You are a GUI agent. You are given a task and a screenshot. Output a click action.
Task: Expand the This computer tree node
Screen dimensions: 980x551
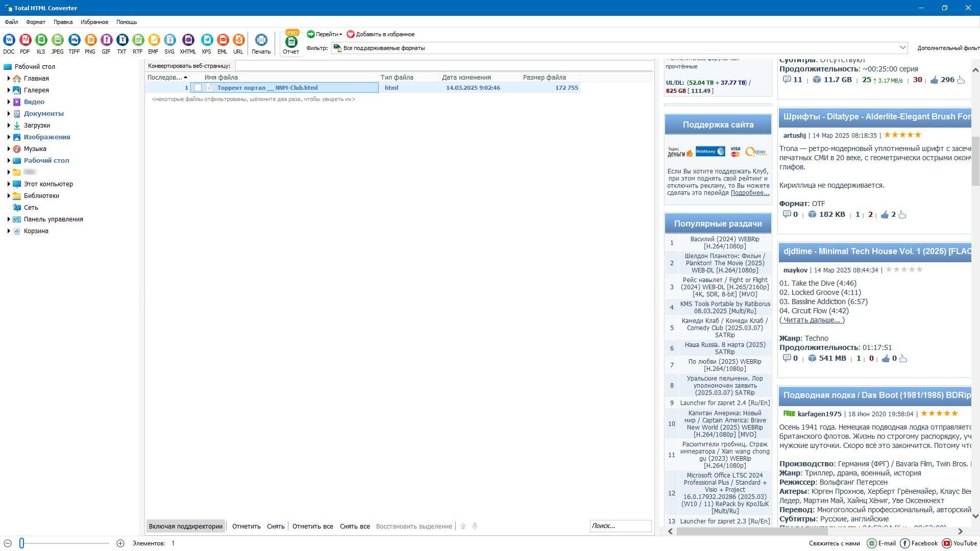9,184
